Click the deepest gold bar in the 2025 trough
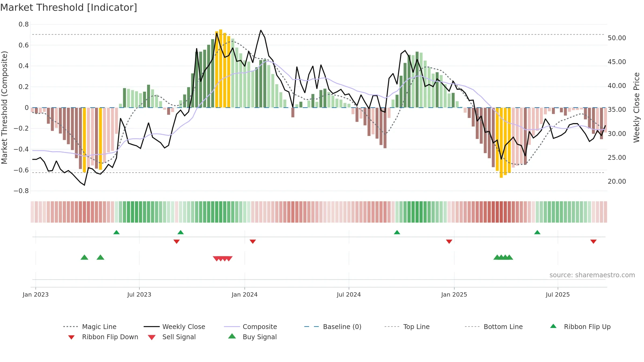The width and height of the screenshot is (644, 362). (x=501, y=143)
